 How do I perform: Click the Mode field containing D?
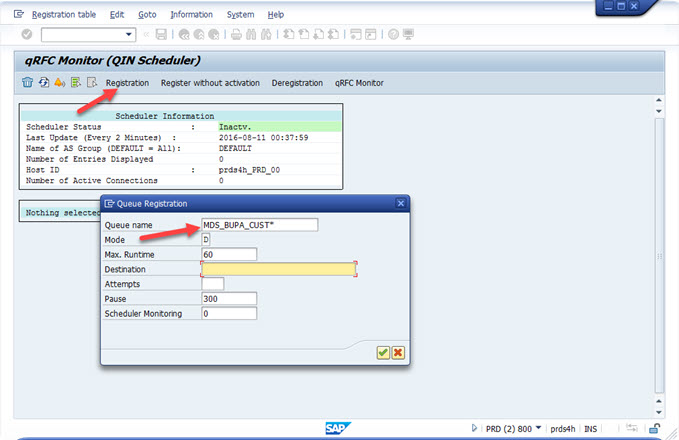point(206,239)
